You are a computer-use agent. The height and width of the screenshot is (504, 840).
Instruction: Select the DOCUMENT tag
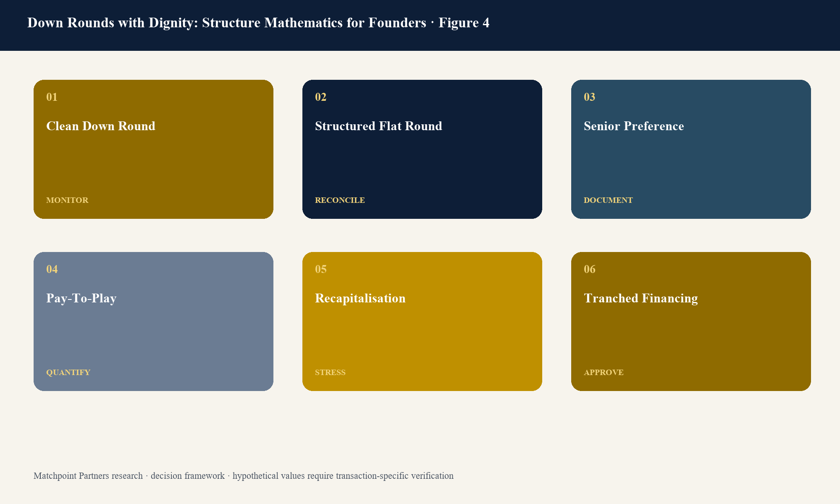tap(608, 200)
